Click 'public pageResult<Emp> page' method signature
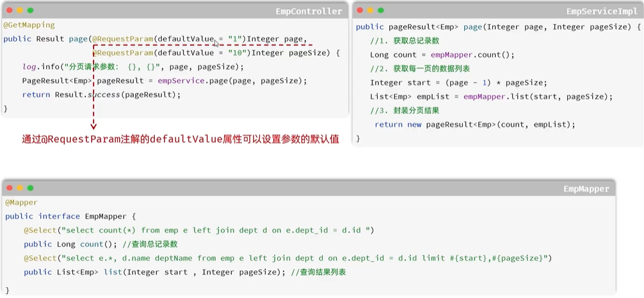The height and width of the screenshot is (298, 644). pos(417,28)
